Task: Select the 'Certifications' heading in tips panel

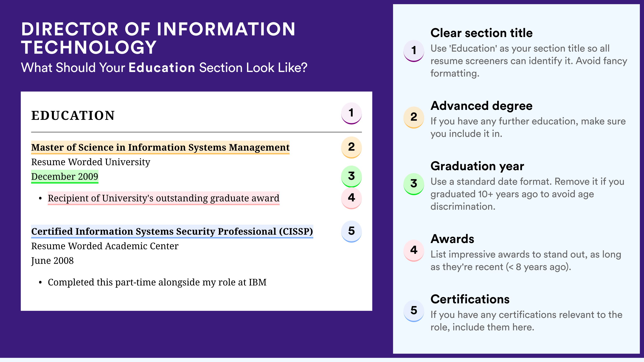Action: pyautogui.click(x=470, y=299)
